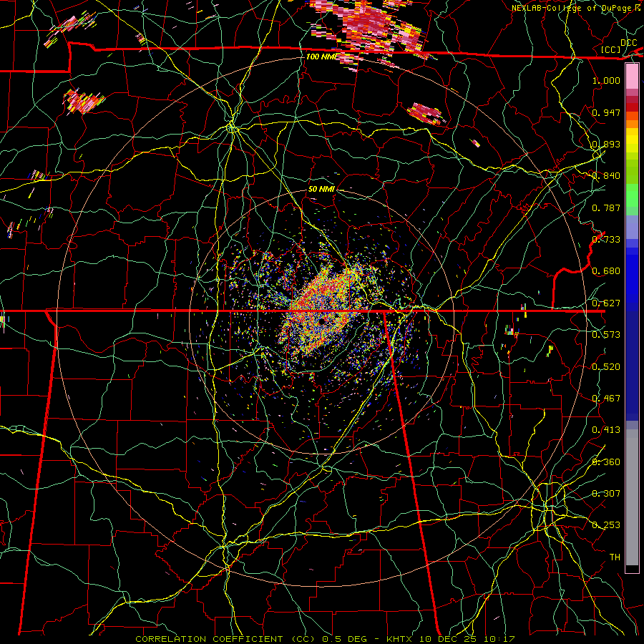The image size is (644, 644).
Task: Click the 0.733 scale value
Action: (606, 240)
